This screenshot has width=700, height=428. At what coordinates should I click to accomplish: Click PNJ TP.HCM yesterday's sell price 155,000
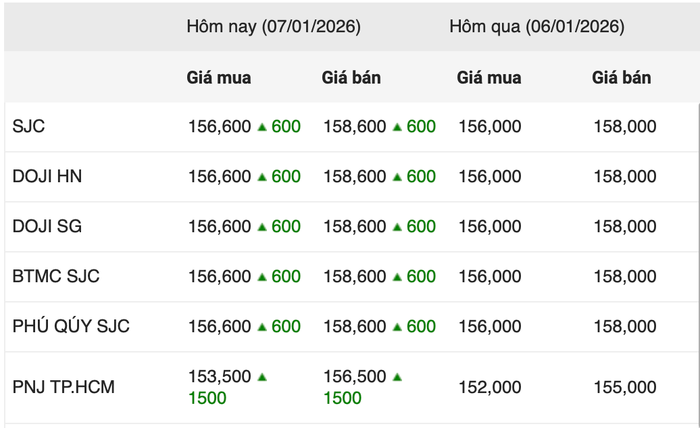pyautogui.click(x=624, y=387)
